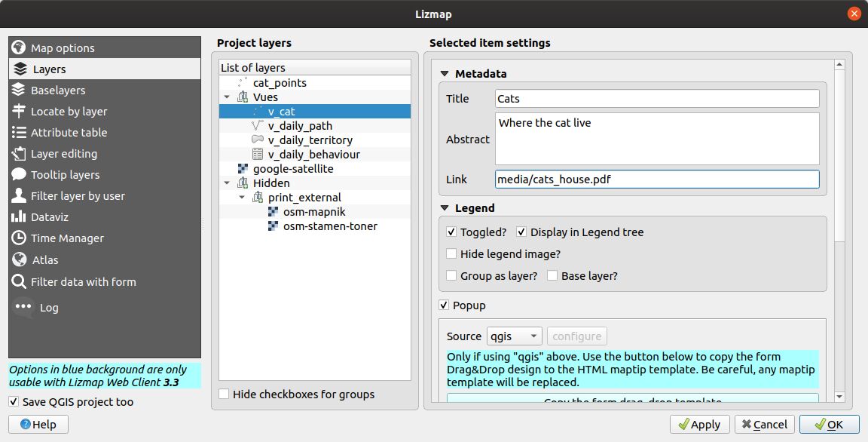Collapse the print_external group arrow
The image size is (868, 442).
coord(242,197)
